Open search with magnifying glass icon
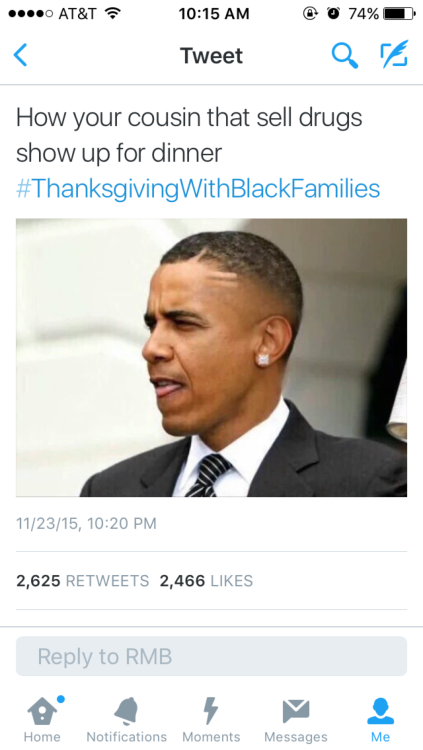Viewport: 423px width, 750px height. point(345,55)
